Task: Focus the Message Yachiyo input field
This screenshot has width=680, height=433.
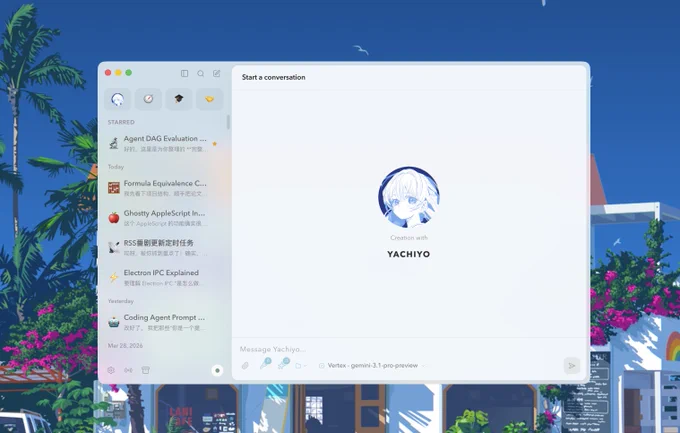Action: (409, 349)
